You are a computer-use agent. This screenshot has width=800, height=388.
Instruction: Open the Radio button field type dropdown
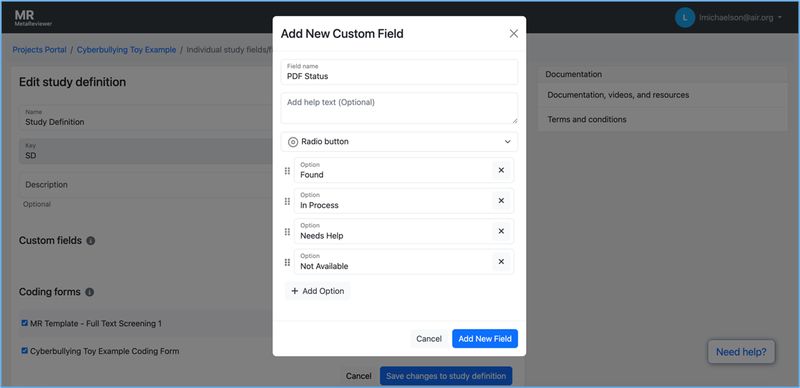pyautogui.click(x=399, y=141)
